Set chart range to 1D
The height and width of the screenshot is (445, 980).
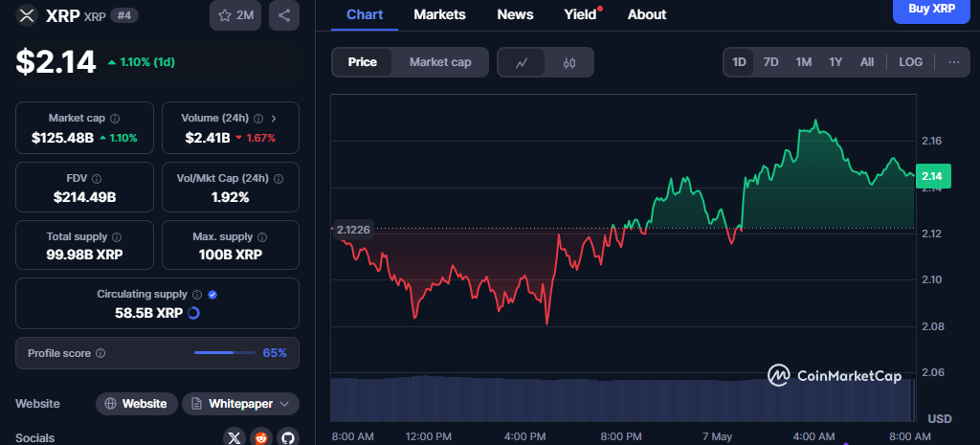click(x=740, y=62)
